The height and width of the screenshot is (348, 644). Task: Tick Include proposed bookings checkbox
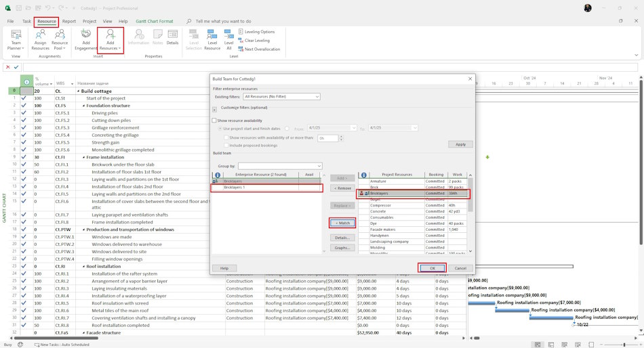[226, 146]
